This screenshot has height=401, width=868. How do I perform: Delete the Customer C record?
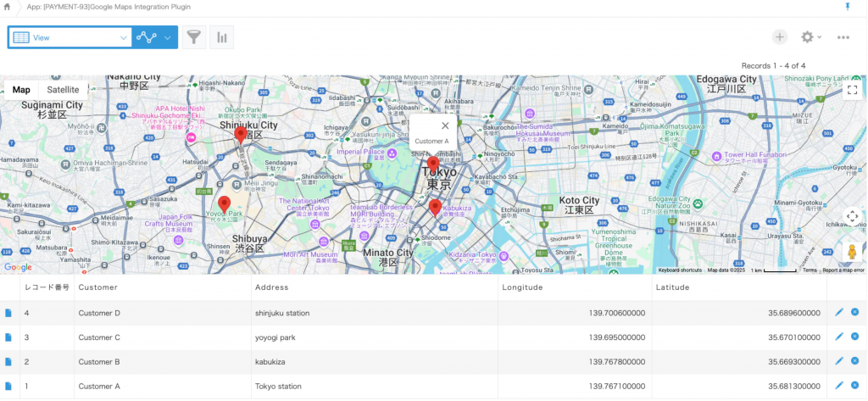[854, 337]
